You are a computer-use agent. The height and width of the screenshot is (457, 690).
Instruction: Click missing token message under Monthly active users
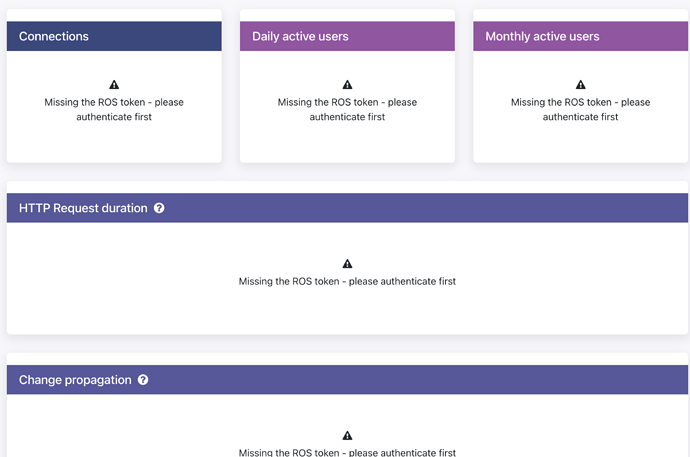[x=581, y=109]
